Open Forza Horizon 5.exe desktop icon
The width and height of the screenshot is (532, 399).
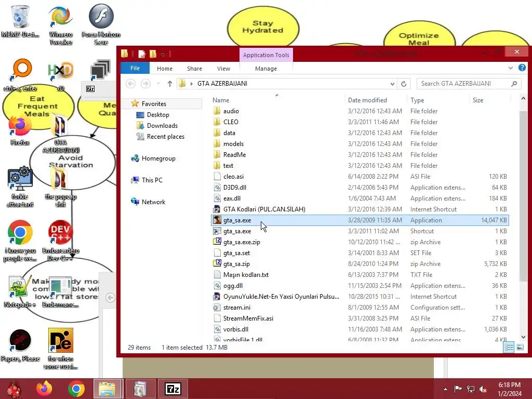click(x=101, y=24)
